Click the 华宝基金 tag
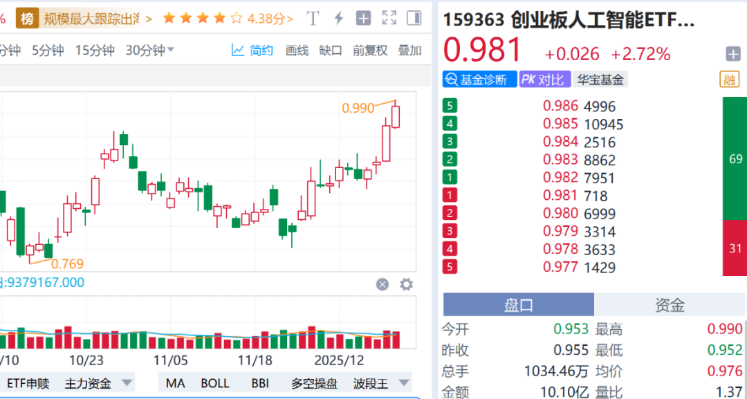Viewport: 747px width, 399px height. (x=600, y=80)
